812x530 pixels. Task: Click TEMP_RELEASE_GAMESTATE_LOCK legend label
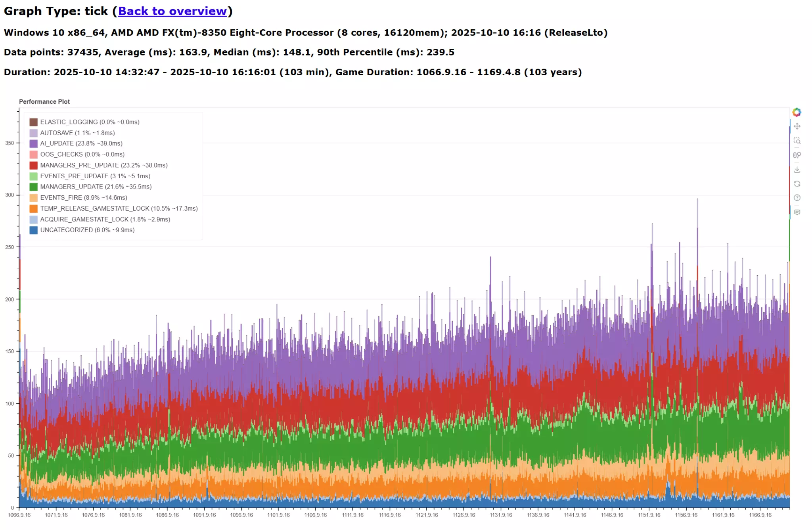click(119, 208)
